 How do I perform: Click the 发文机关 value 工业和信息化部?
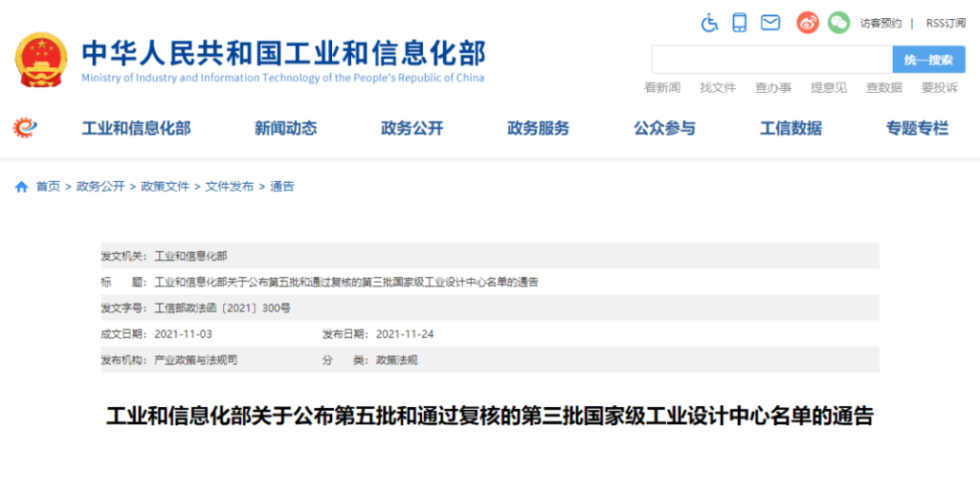click(190, 256)
